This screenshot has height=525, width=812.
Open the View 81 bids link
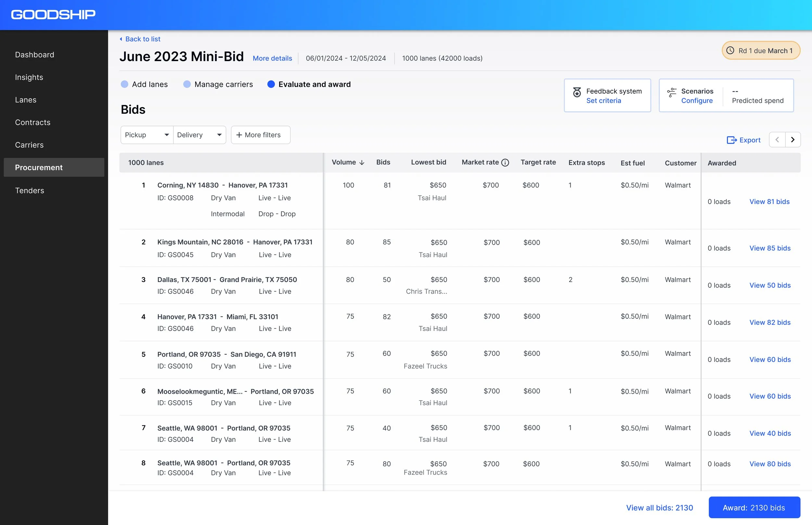769,201
